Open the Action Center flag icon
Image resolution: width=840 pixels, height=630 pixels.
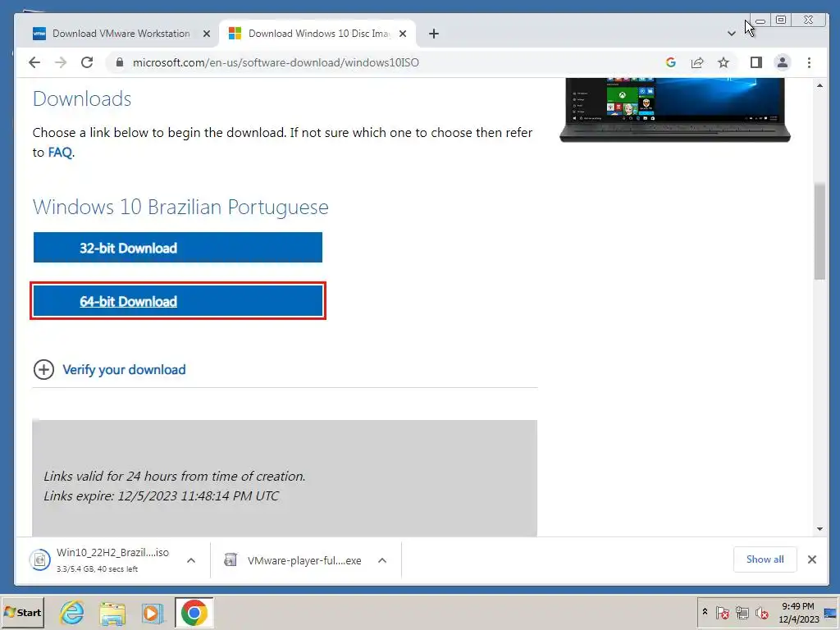pos(722,612)
